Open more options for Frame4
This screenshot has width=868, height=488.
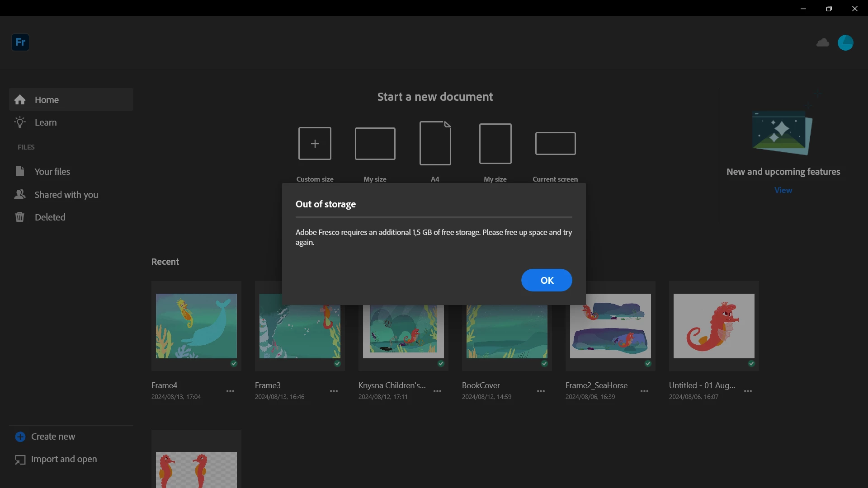230,391
